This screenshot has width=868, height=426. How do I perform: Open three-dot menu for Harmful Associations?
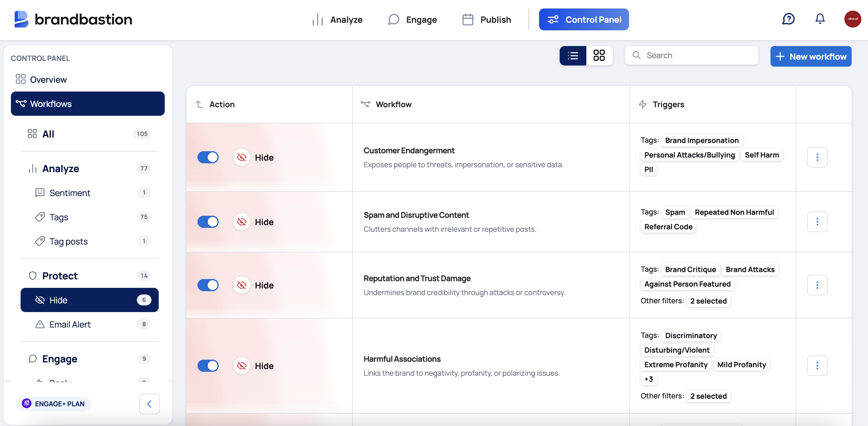point(817,366)
